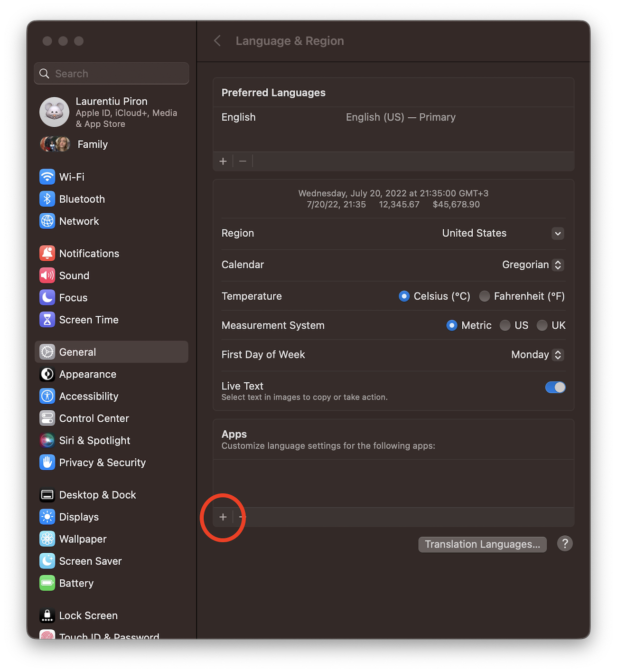Add an app with Apps plus button
This screenshot has height=672, width=617.
(223, 517)
